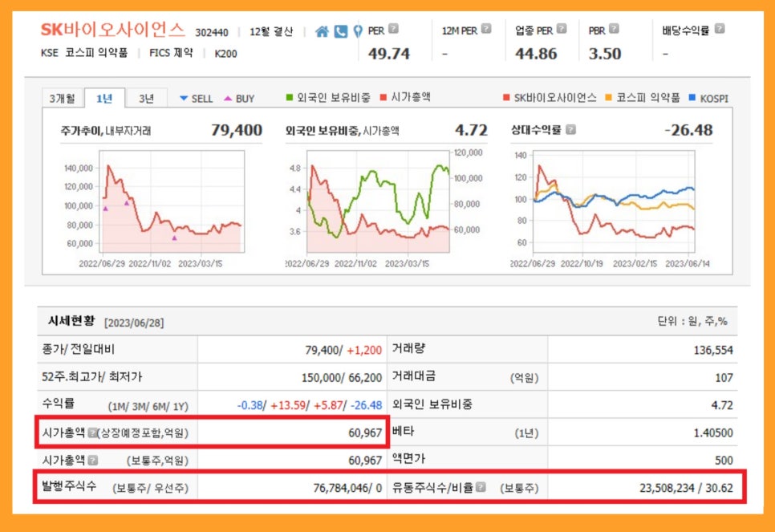The width and height of the screenshot is (775, 532).
Task: Click the 종가/전일대비 value 79,400/ +1,200
Action: 343,350
